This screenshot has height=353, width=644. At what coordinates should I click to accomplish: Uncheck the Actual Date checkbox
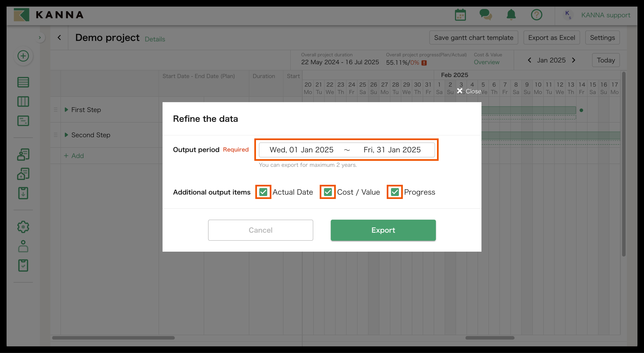coord(263,192)
